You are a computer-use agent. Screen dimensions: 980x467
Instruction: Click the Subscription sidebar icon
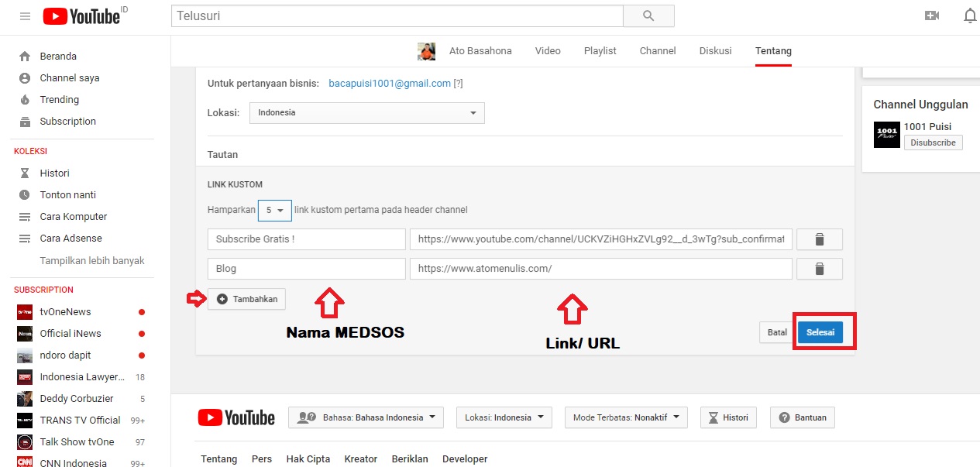click(25, 122)
